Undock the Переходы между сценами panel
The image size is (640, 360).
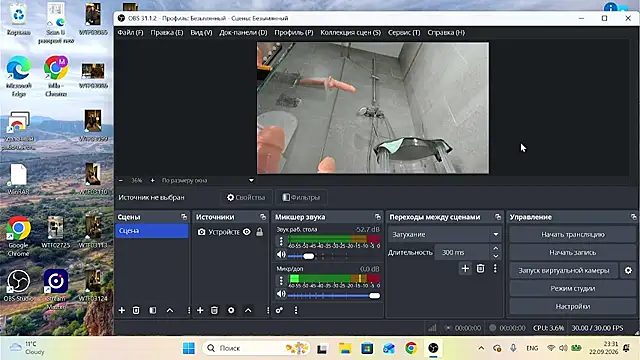click(498, 217)
